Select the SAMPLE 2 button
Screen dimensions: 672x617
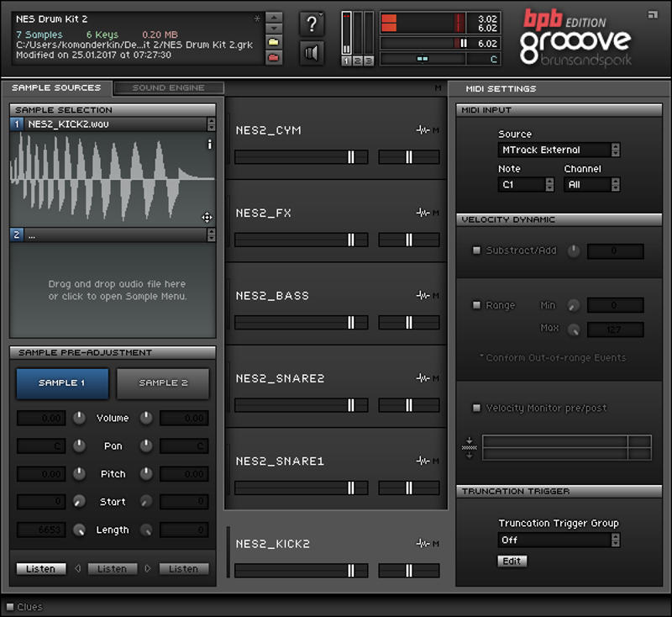coord(163,382)
